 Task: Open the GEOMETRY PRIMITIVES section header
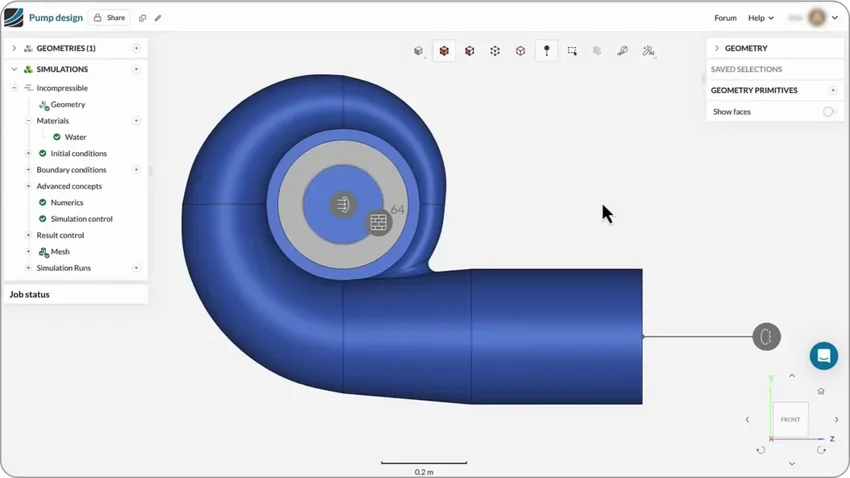[754, 90]
